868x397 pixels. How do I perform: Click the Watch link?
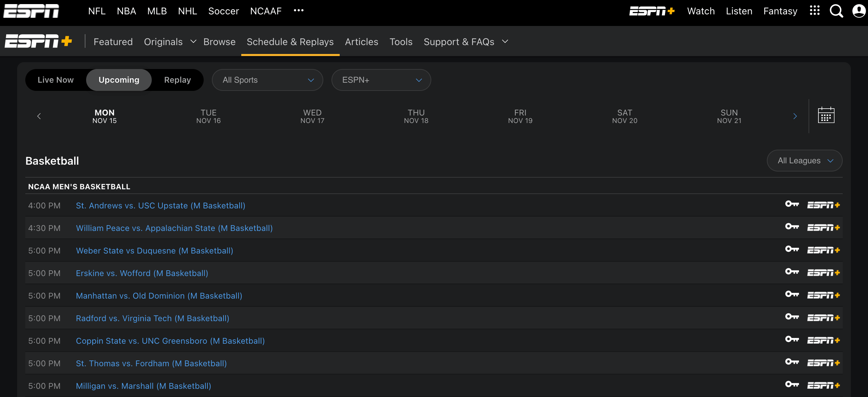pos(701,11)
